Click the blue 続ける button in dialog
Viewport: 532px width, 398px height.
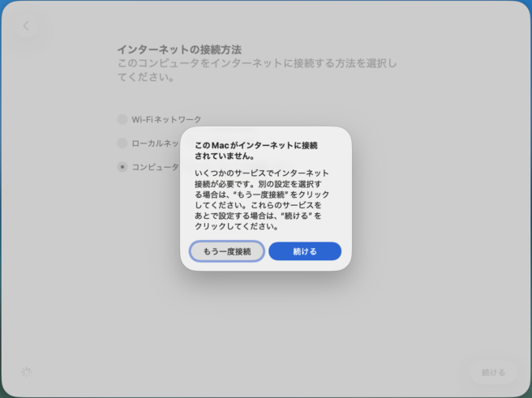point(305,251)
